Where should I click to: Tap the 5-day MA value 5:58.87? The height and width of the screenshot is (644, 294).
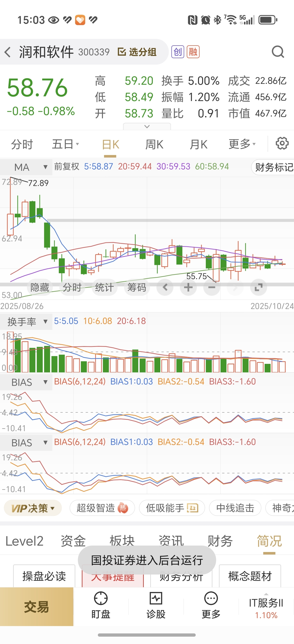pyautogui.click(x=99, y=167)
